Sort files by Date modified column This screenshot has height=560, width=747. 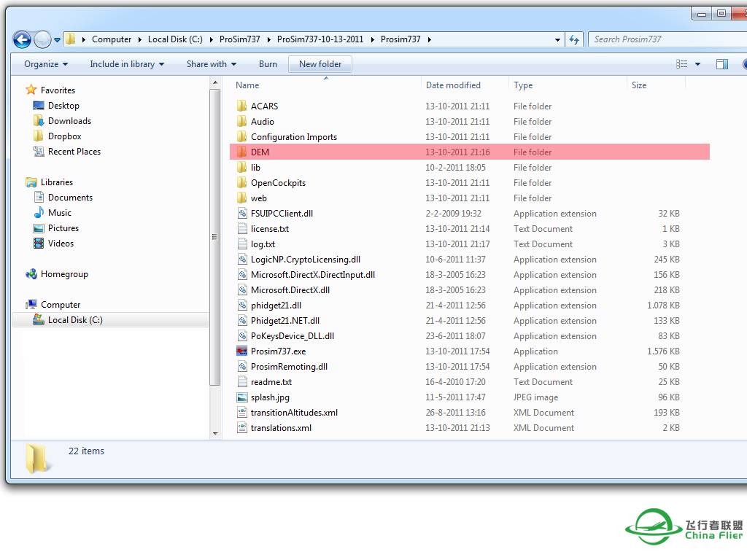click(x=453, y=85)
